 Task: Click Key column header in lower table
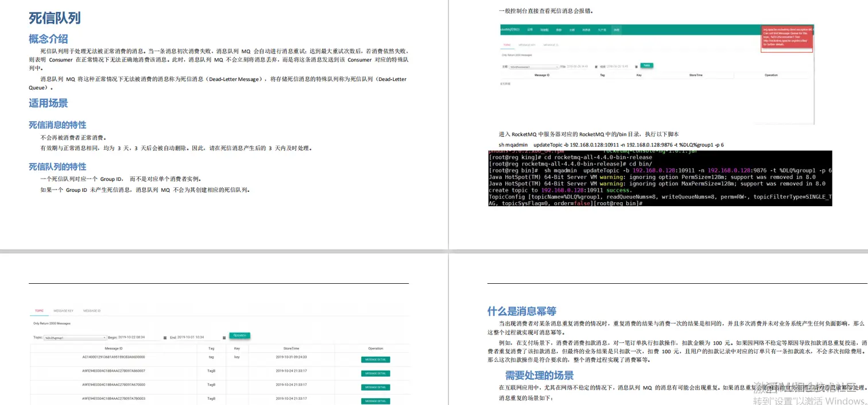[237, 348]
